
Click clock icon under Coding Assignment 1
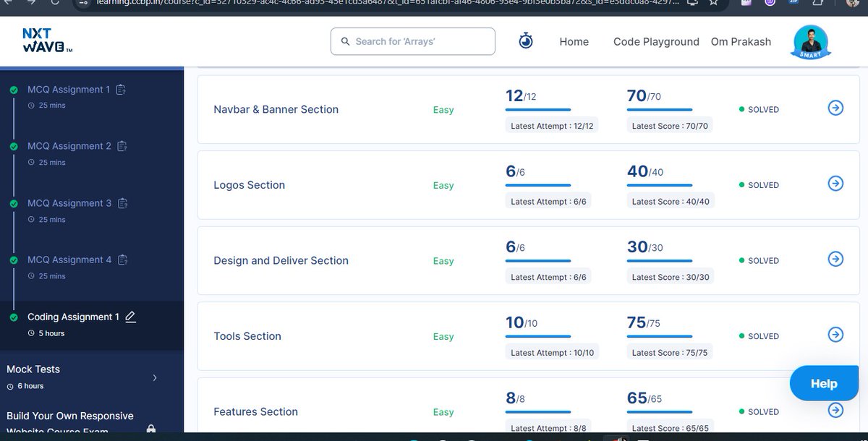(31, 333)
